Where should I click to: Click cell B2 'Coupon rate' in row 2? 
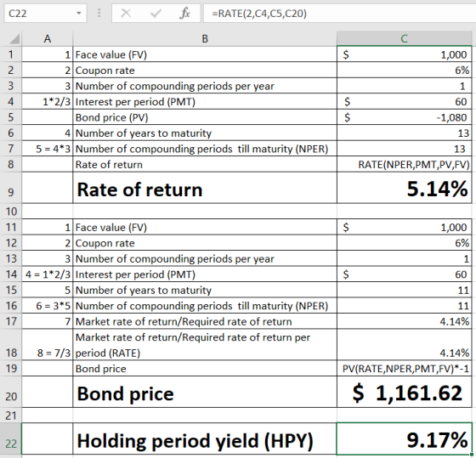(x=205, y=71)
